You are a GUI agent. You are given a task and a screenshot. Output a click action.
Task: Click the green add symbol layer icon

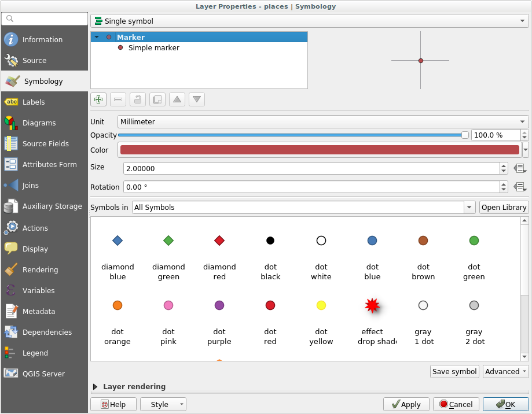click(99, 99)
